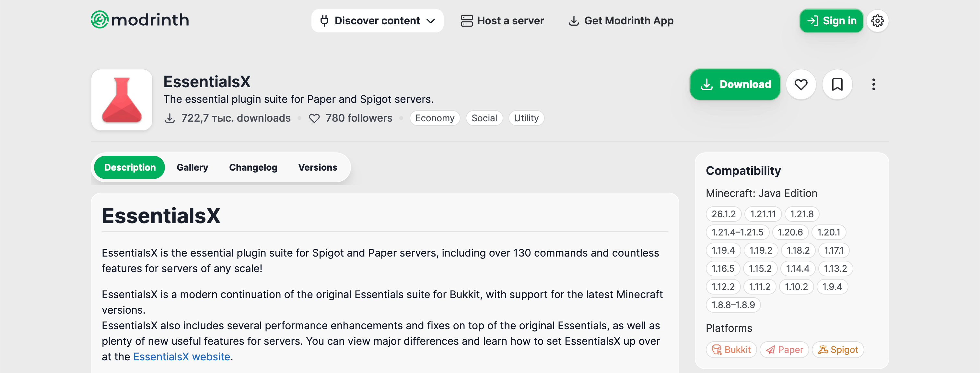This screenshot has width=980, height=373.
Task: Select version 1.13.2
Action: tap(835, 268)
